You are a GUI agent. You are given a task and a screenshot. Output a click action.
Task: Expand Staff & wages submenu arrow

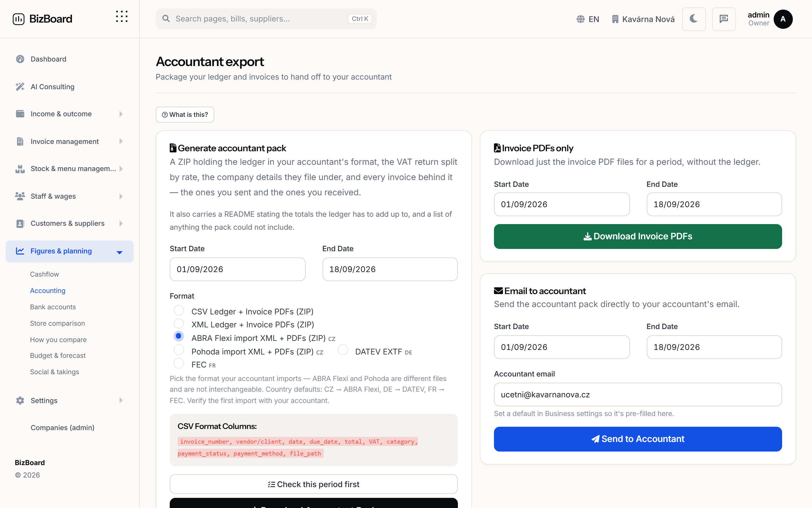pos(121,196)
